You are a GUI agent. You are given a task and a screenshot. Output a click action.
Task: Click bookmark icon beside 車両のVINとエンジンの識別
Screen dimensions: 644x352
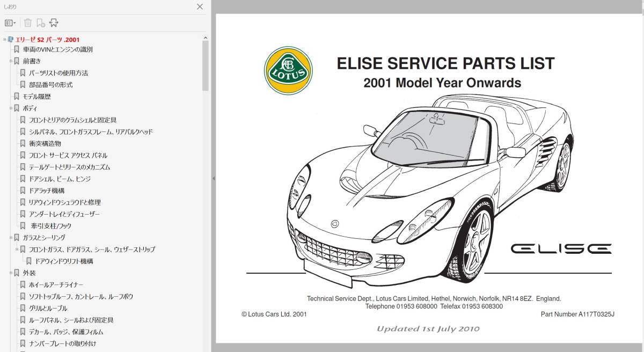tap(17, 49)
